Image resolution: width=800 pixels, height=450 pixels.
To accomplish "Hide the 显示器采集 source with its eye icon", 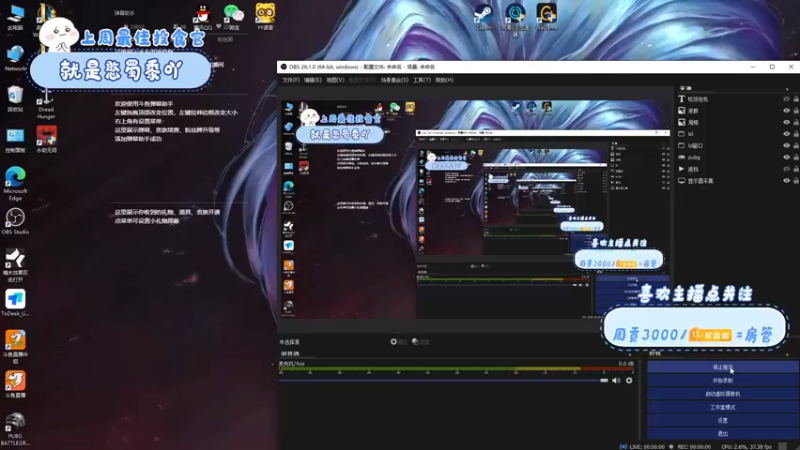I will tap(787, 181).
